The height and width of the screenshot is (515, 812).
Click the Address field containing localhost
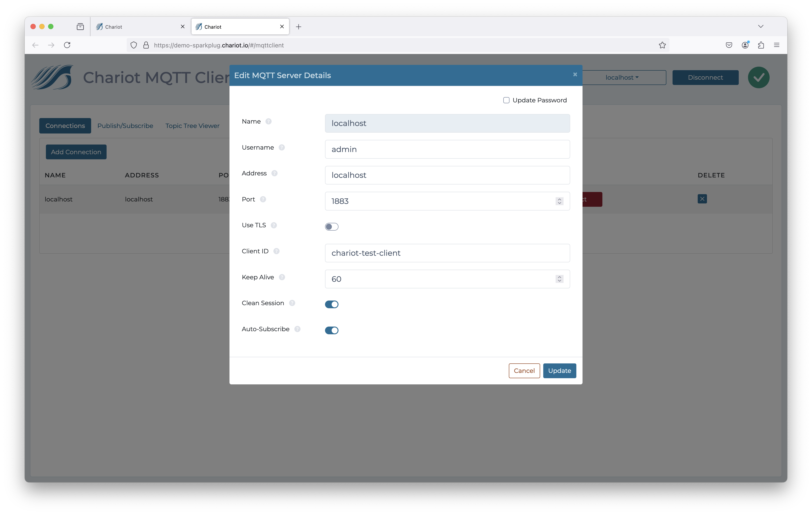447,175
